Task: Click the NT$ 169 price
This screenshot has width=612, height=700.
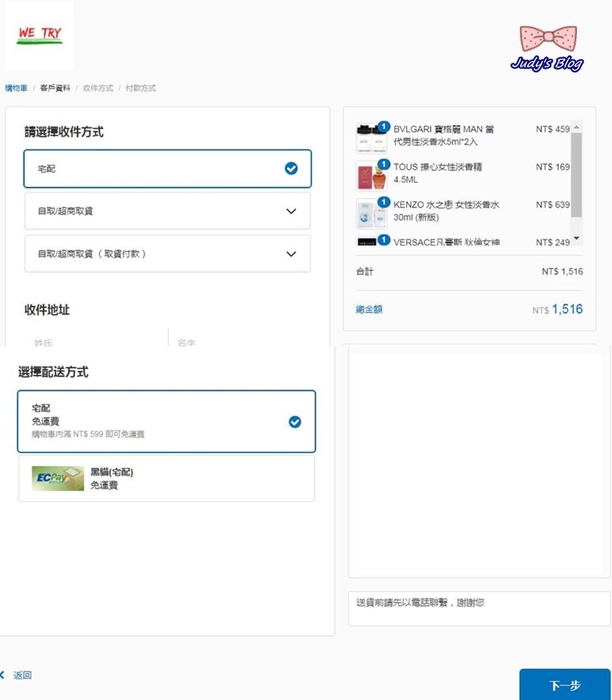Action: click(x=553, y=167)
